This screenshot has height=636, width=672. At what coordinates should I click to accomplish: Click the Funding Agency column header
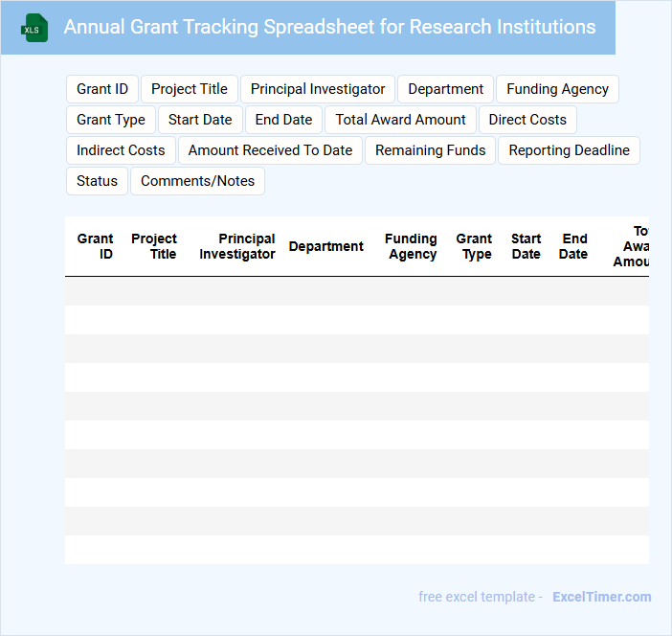[x=411, y=246]
